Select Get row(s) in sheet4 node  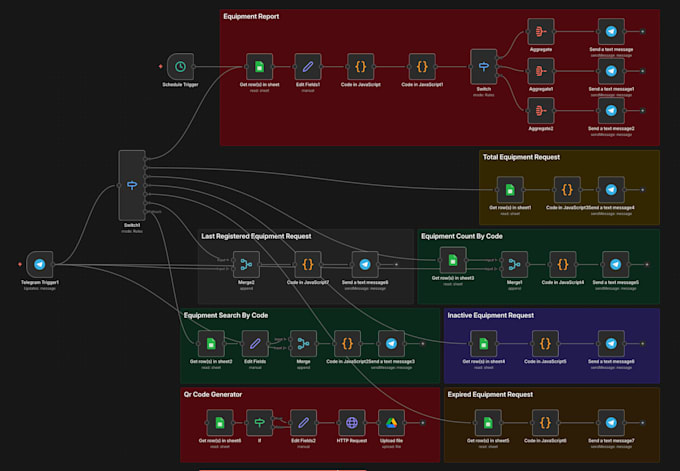(484, 343)
